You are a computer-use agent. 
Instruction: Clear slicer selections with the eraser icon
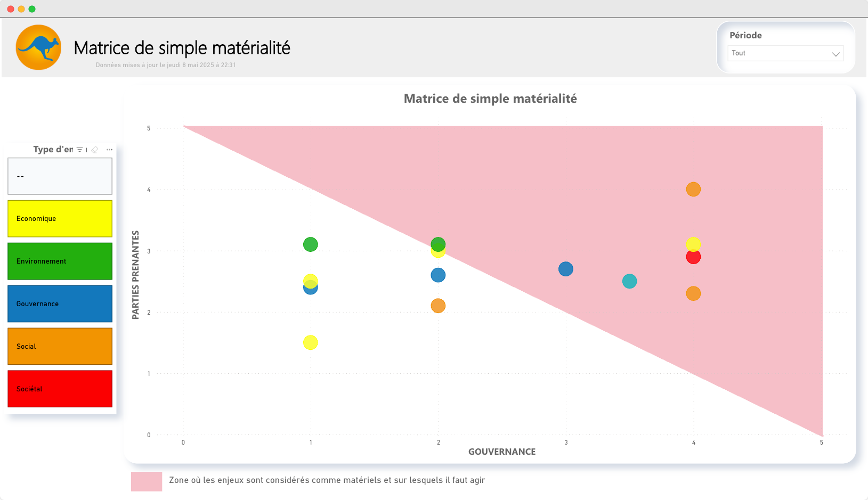[x=95, y=150]
